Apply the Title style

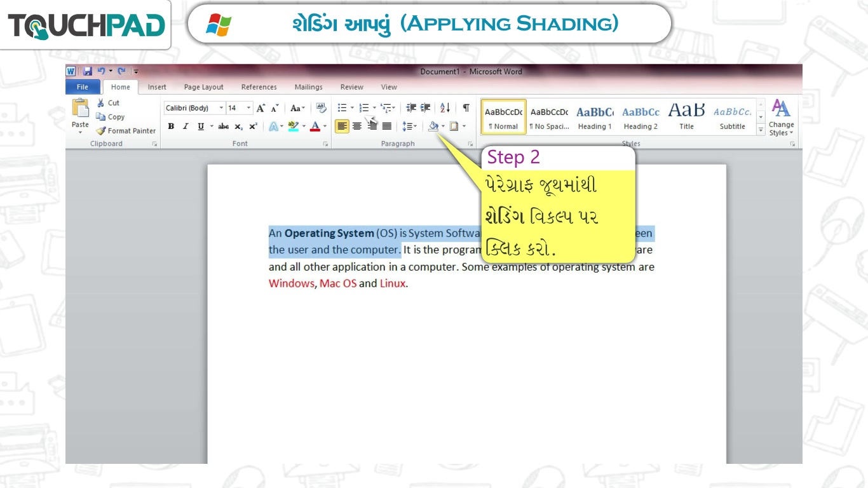[686, 117]
